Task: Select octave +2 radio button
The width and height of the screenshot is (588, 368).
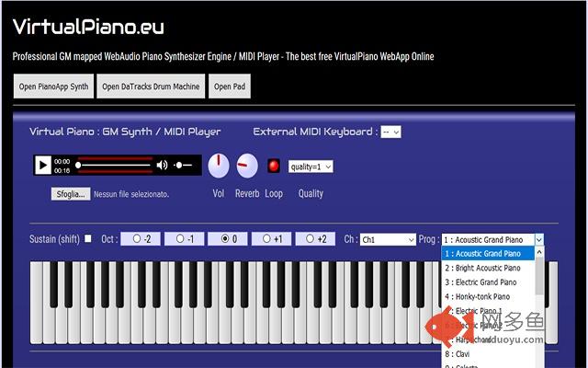Action: 310,238
